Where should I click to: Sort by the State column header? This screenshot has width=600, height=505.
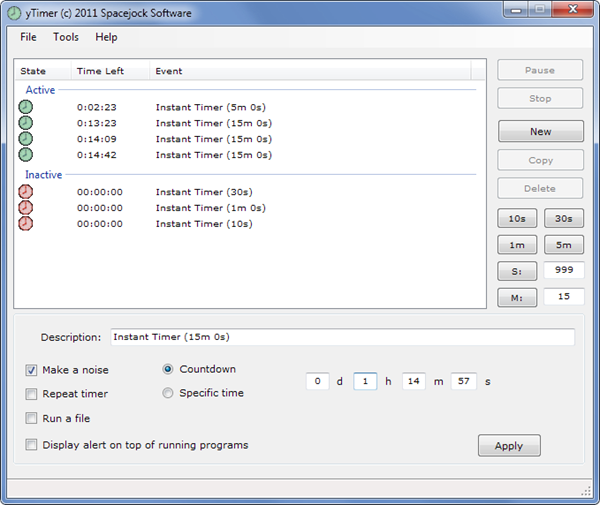(x=43, y=71)
